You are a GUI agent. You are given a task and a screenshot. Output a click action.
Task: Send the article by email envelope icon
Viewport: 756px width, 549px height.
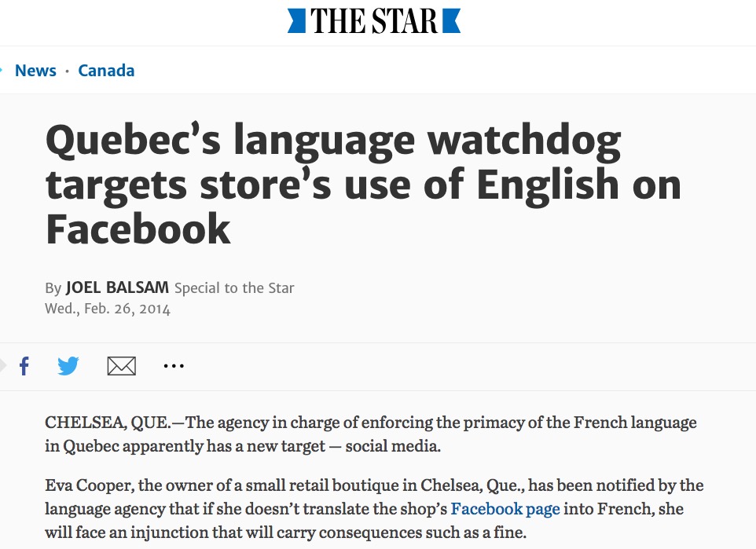coord(121,366)
